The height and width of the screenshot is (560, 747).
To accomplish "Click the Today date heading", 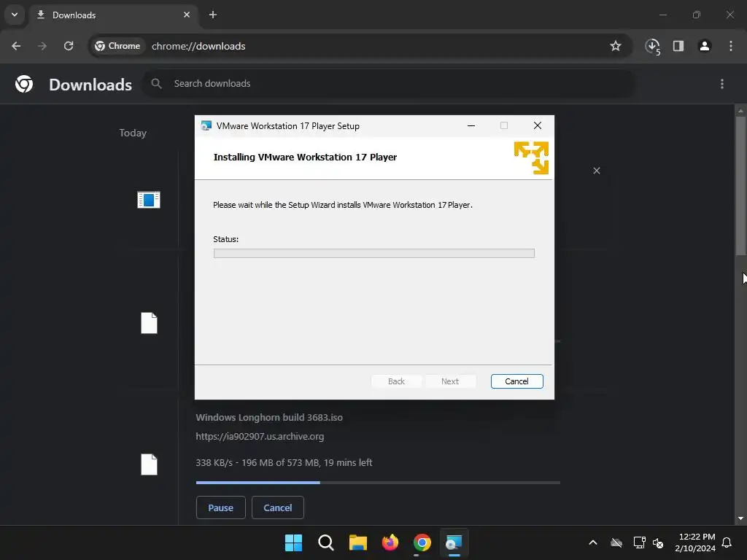I will point(133,133).
